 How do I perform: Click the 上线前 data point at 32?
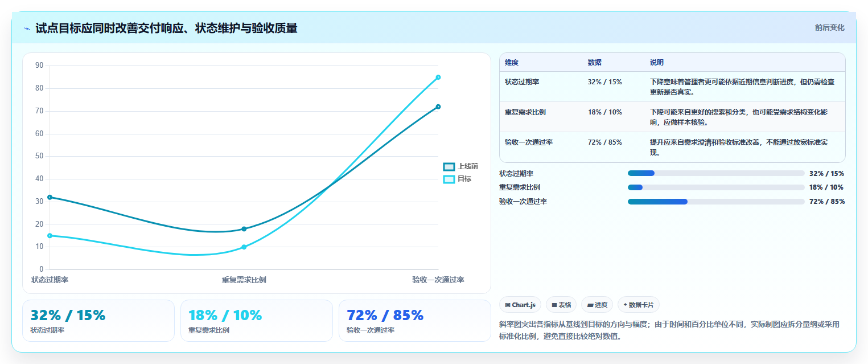pyautogui.click(x=50, y=197)
